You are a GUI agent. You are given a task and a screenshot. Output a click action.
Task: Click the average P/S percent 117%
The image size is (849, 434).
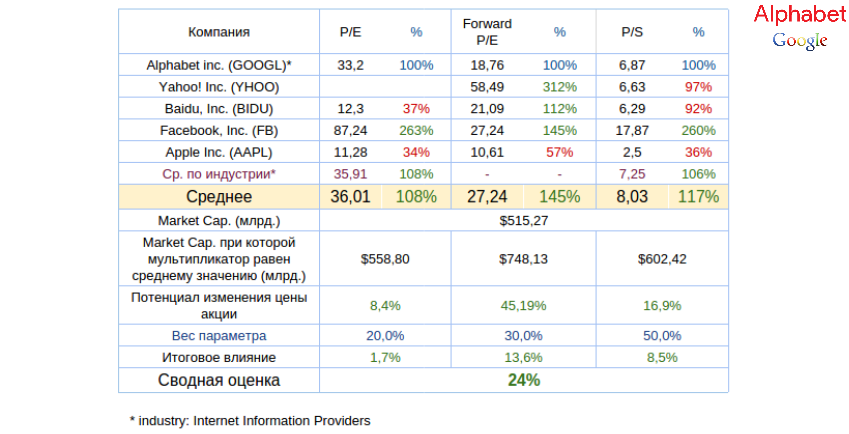(x=698, y=196)
